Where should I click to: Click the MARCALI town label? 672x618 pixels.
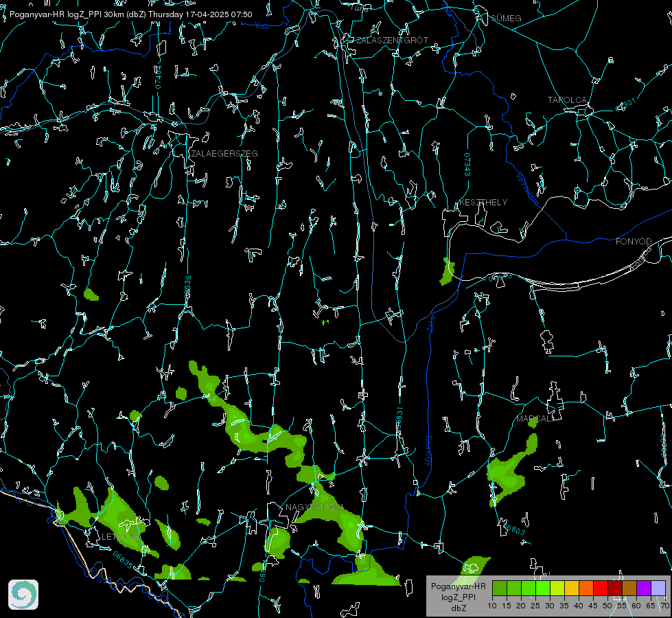pyautogui.click(x=535, y=419)
